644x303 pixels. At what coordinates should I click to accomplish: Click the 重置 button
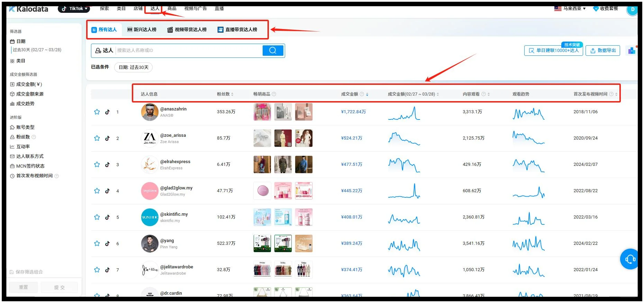coord(24,287)
